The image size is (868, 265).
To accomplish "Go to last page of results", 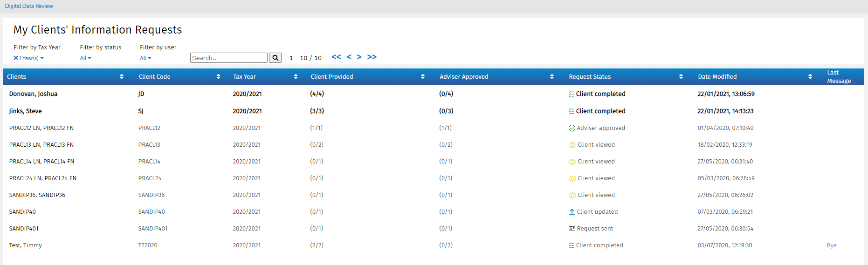I will point(372,57).
